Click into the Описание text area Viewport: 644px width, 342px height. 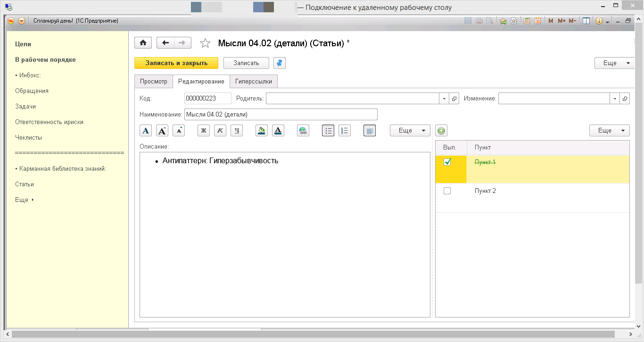tap(285, 234)
